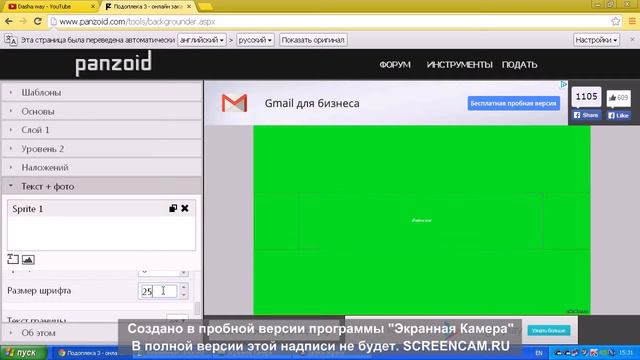Click EN language indicator in tray
Screen dimensions: 640x360
tap(539, 353)
